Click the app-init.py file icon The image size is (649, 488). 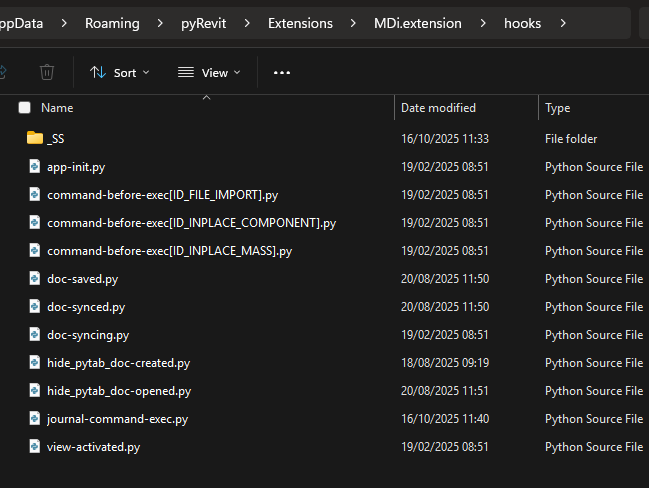[35, 166]
